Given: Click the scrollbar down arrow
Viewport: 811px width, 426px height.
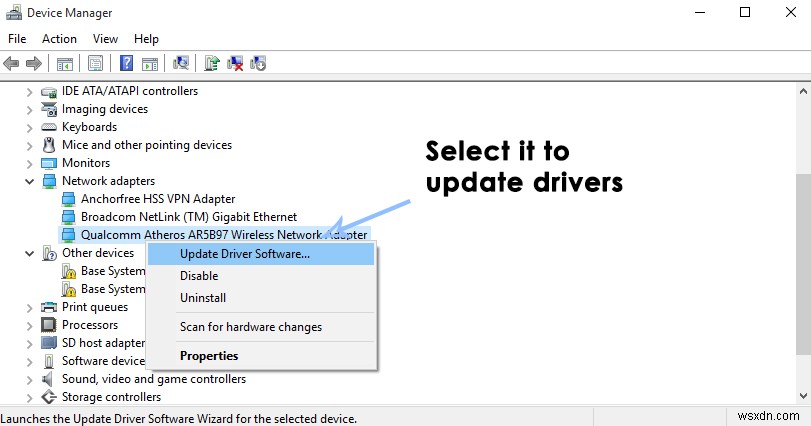Looking at the screenshot, I should (x=803, y=396).
